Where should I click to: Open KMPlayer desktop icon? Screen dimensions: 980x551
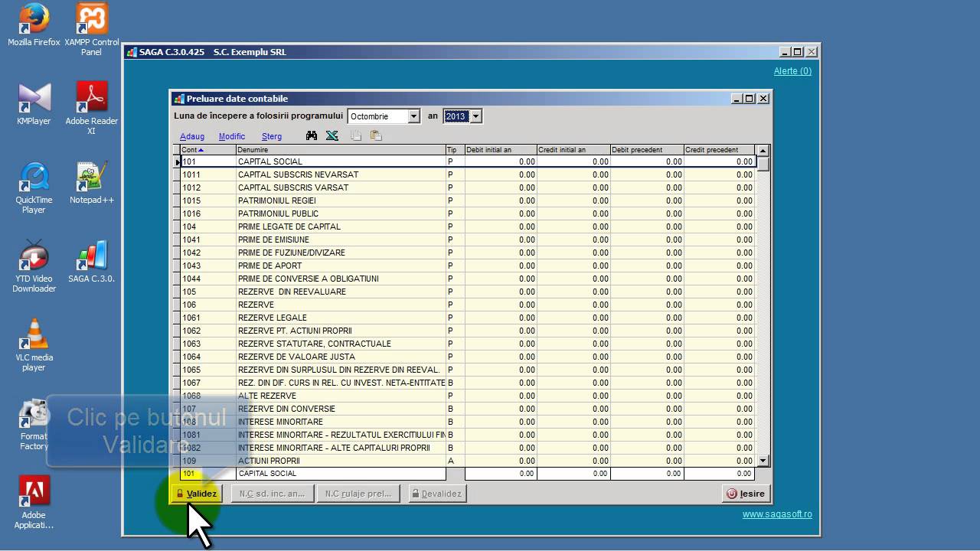tap(34, 104)
